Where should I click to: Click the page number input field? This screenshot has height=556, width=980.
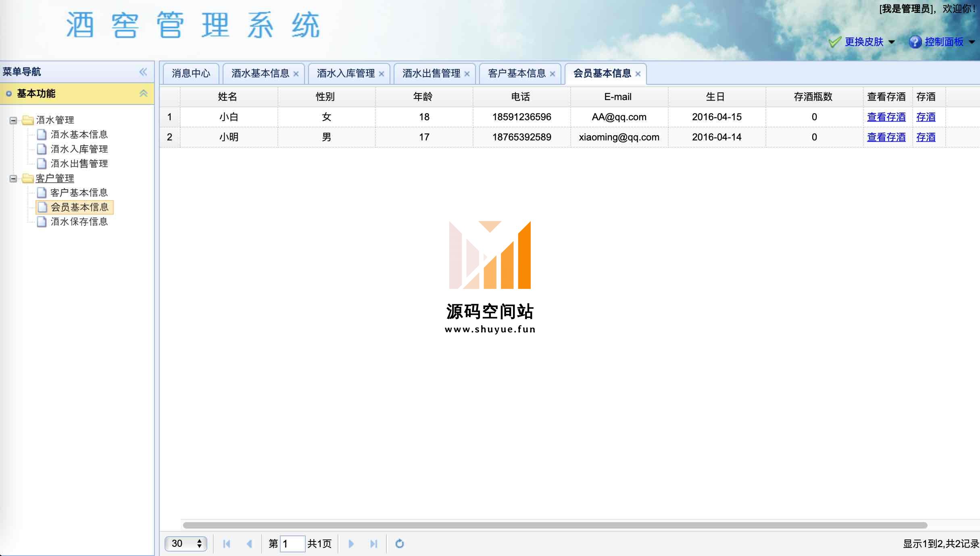tap(292, 543)
